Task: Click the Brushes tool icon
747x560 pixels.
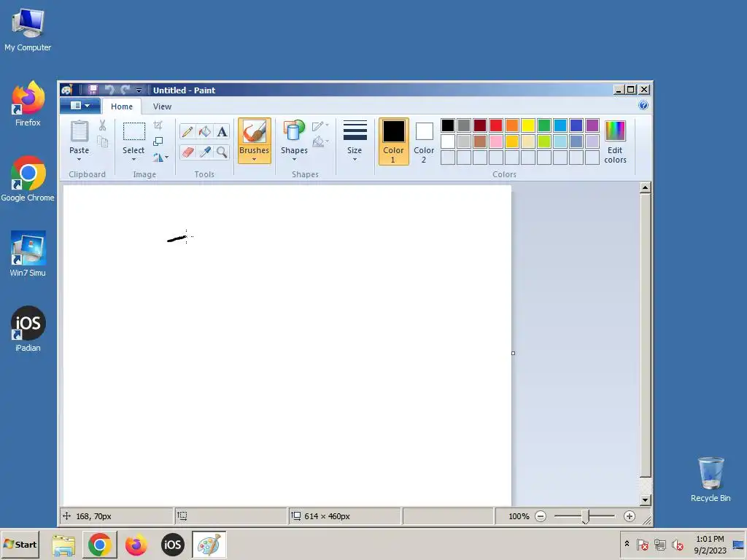Action: coord(255,131)
